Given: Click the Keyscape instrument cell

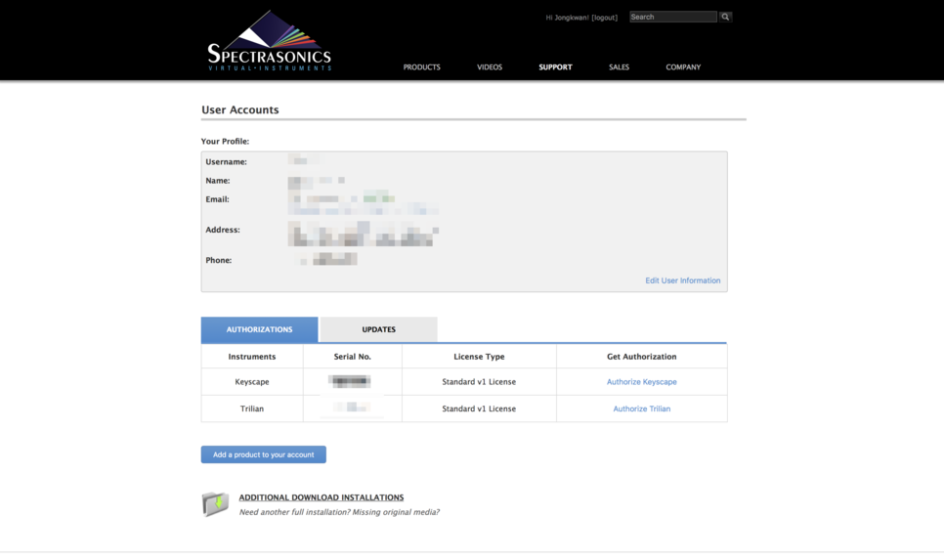Looking at the screenshot, I should pos(252,382).
